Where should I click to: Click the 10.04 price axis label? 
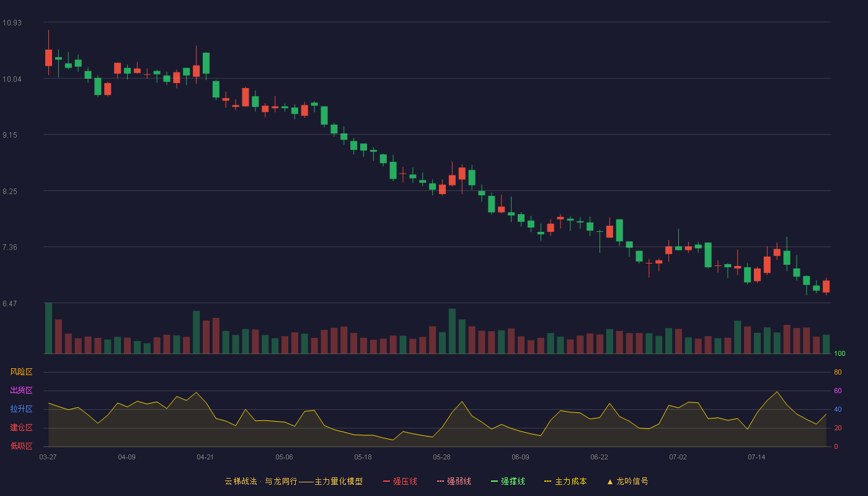[12, 79]
